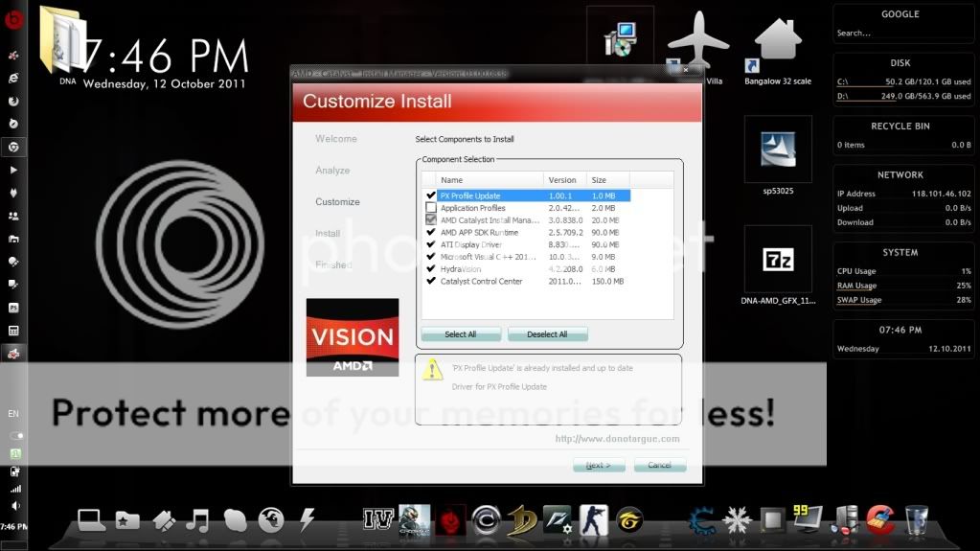Viewport: 980px width, 551px height.
Task: Open the music note dock icon
Action: 197,520
